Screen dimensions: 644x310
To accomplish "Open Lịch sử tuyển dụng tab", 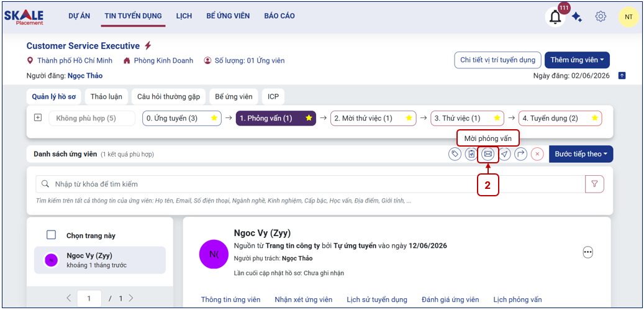I will tap(377, 299).
